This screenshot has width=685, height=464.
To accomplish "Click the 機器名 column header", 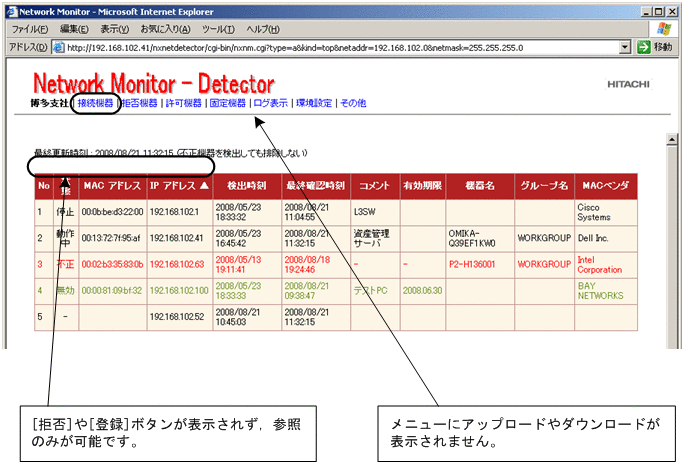I will tap(480, 186).
